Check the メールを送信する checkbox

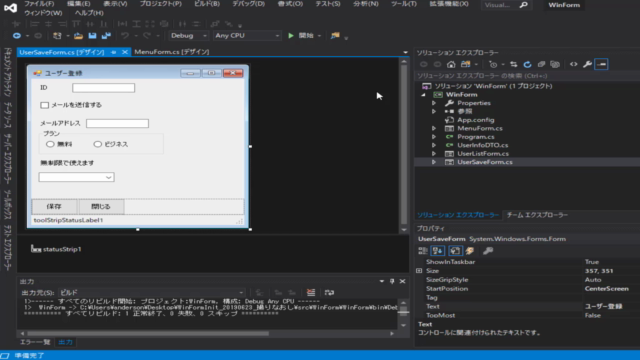tap(44, 105)
